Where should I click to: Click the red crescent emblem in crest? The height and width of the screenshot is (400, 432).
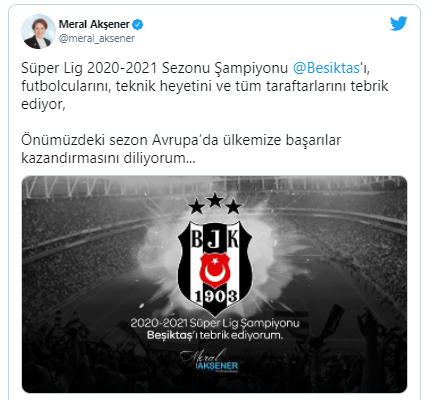(x=215, y=270)
